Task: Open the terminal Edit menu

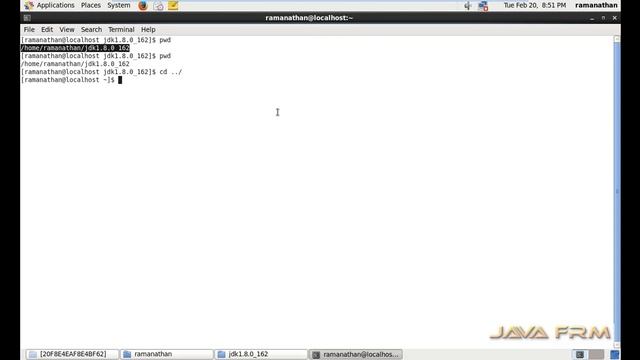Action: tap(47, 30)
